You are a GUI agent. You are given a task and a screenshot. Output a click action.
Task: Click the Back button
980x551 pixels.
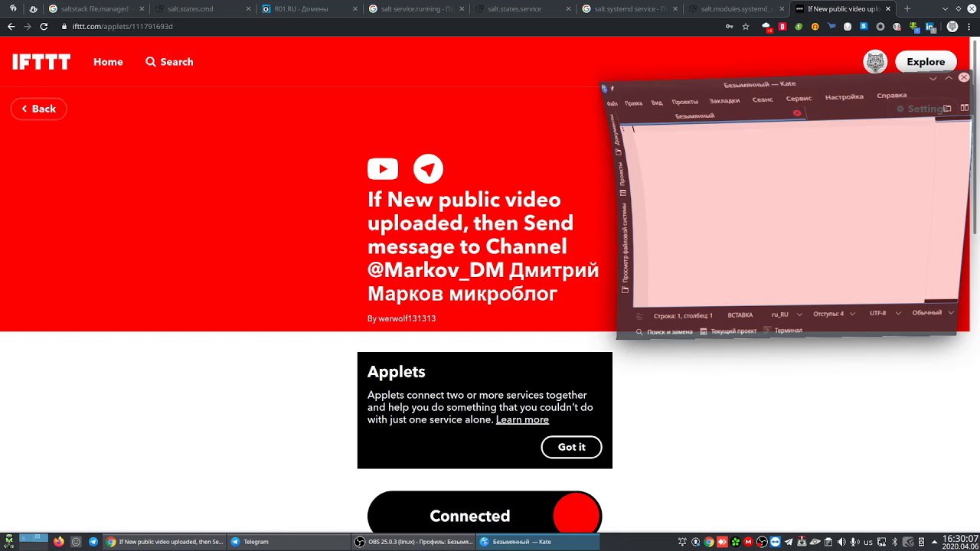click(39, 109)
